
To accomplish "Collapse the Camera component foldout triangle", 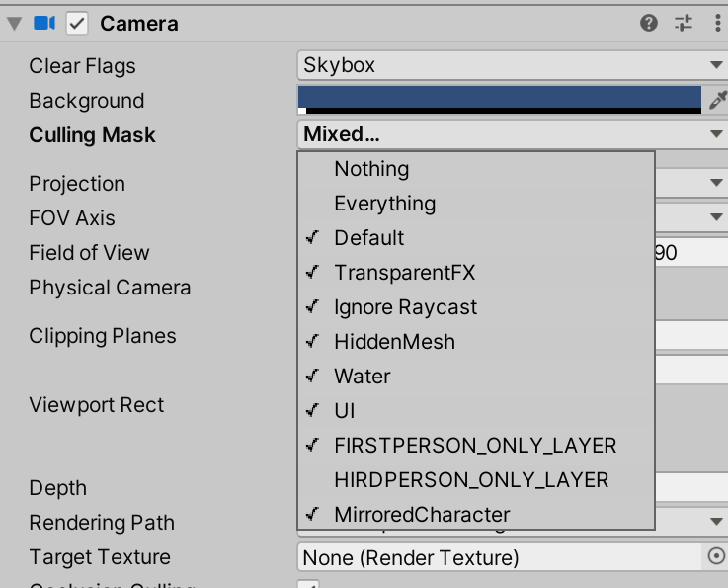I will tap(14, 23).
